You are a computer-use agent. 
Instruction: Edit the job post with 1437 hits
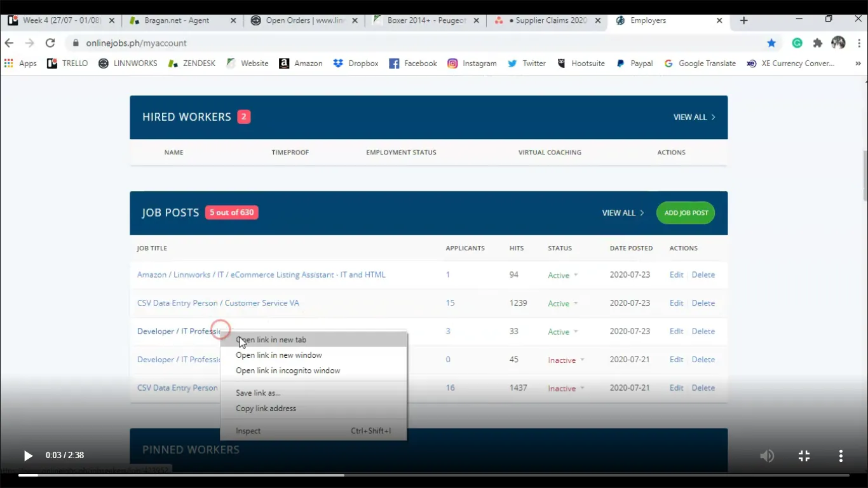(x=676, y=388)
